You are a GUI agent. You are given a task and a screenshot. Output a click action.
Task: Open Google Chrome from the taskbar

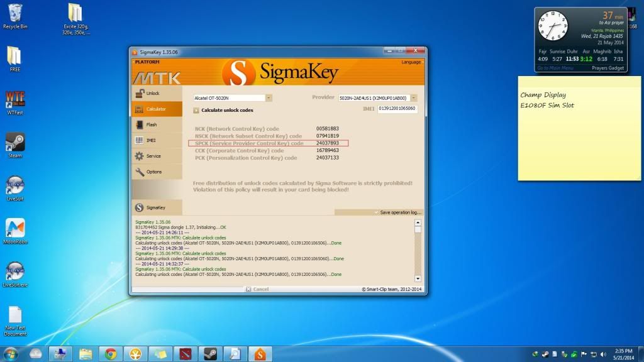pos(111,354)
